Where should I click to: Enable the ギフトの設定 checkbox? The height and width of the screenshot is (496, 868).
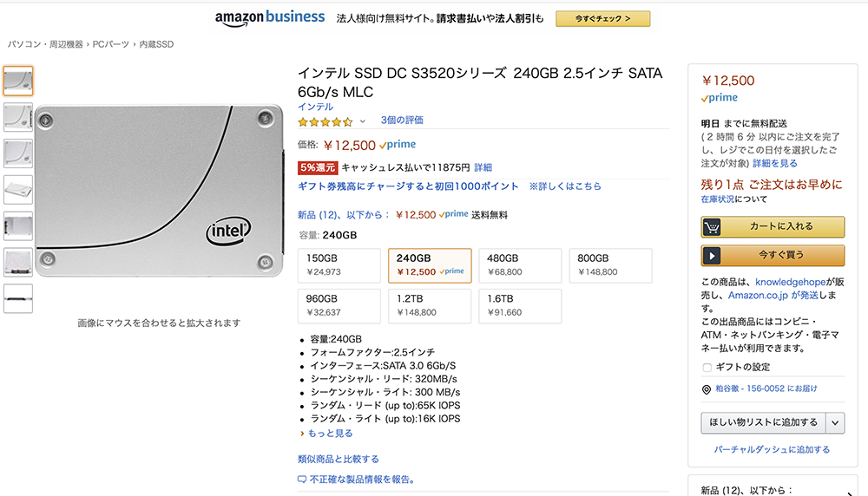pyautogui.click(x=707, y=368)
